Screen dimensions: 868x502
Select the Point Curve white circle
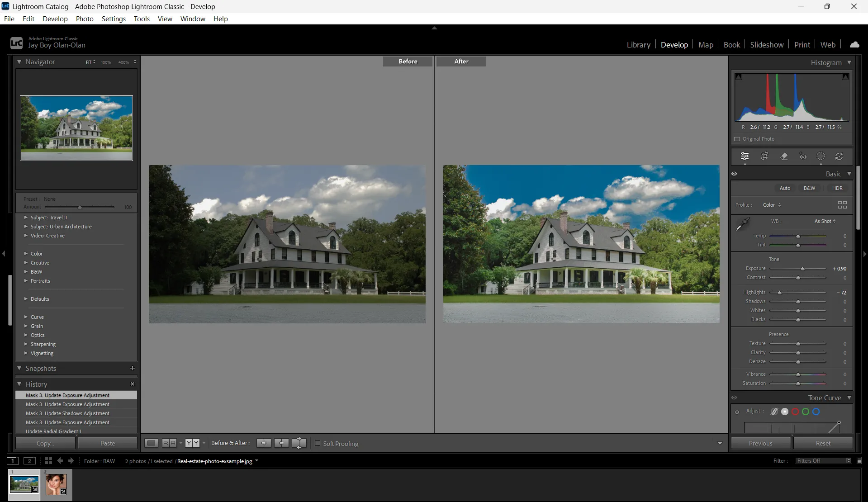785,412
